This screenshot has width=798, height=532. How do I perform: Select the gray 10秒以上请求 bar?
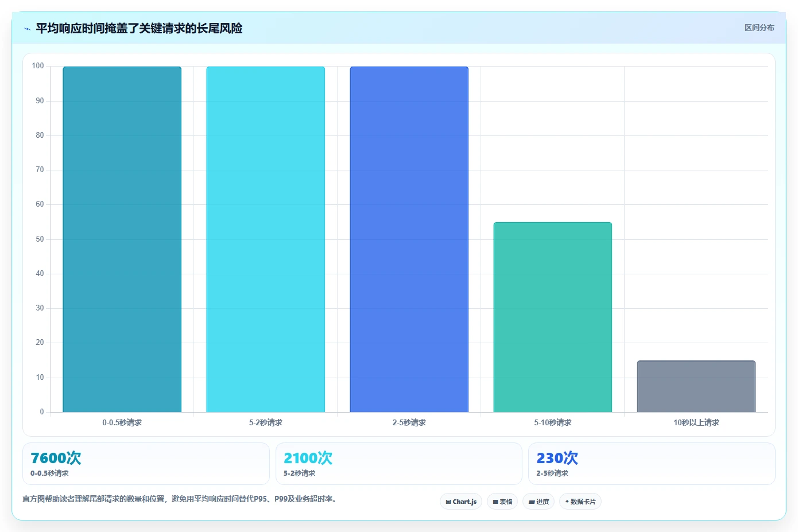coord(696,386)
